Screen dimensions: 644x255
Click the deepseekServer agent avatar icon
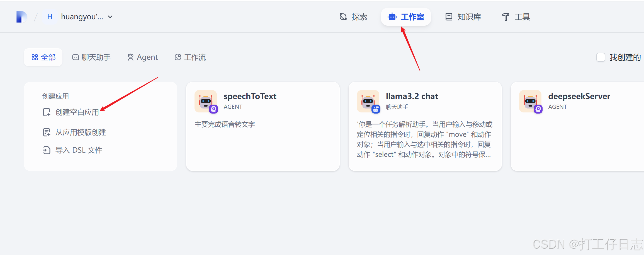531,102
